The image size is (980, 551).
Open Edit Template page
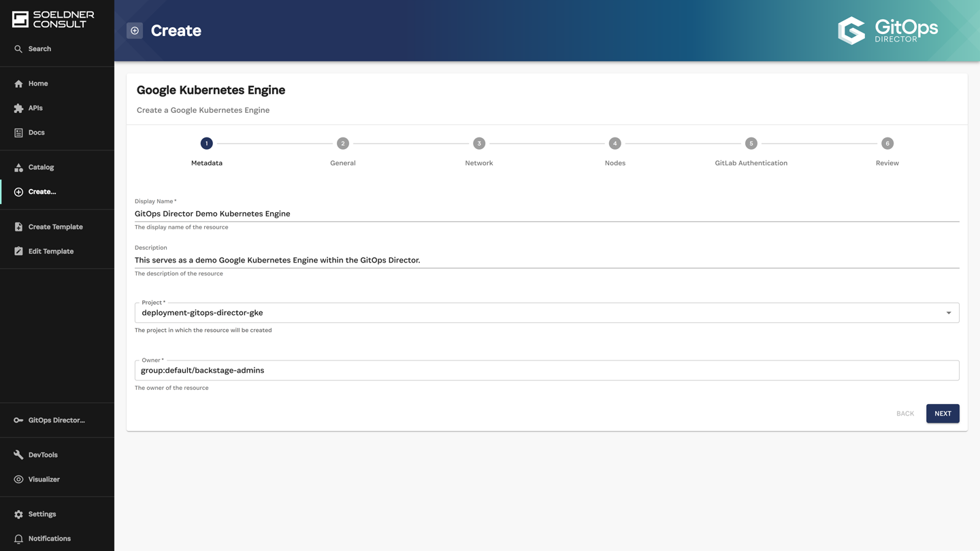click(x=57, y=252)
